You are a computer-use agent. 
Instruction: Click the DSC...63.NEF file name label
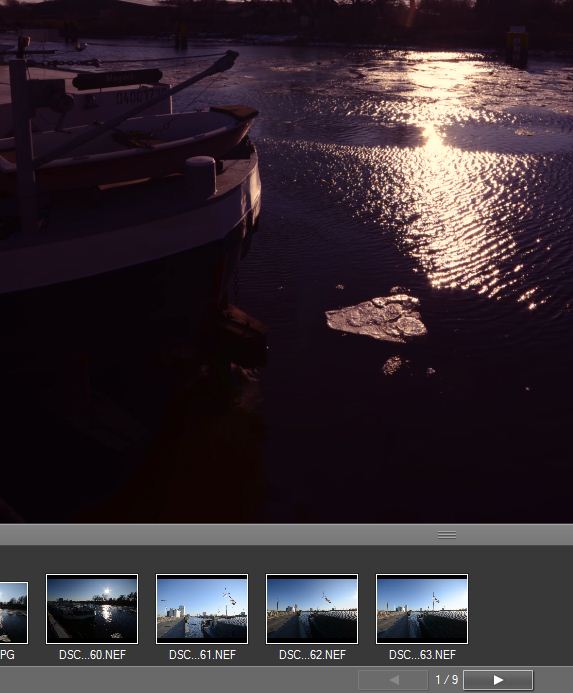pyautogui.click(x=422, y=655)
